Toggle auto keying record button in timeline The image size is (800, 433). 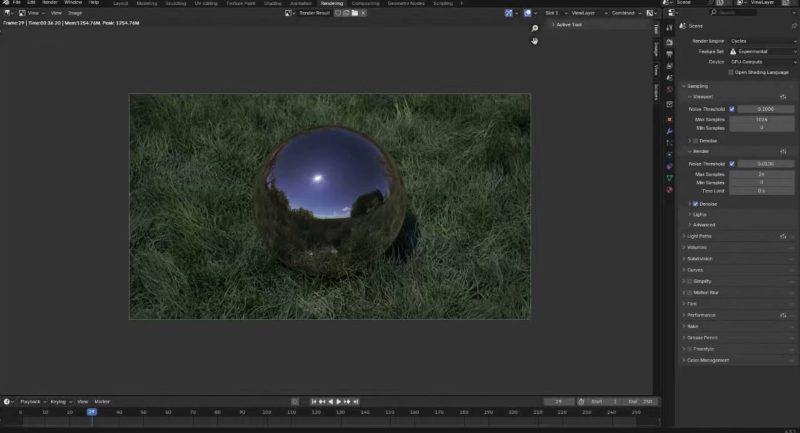[x=295, y=402]
